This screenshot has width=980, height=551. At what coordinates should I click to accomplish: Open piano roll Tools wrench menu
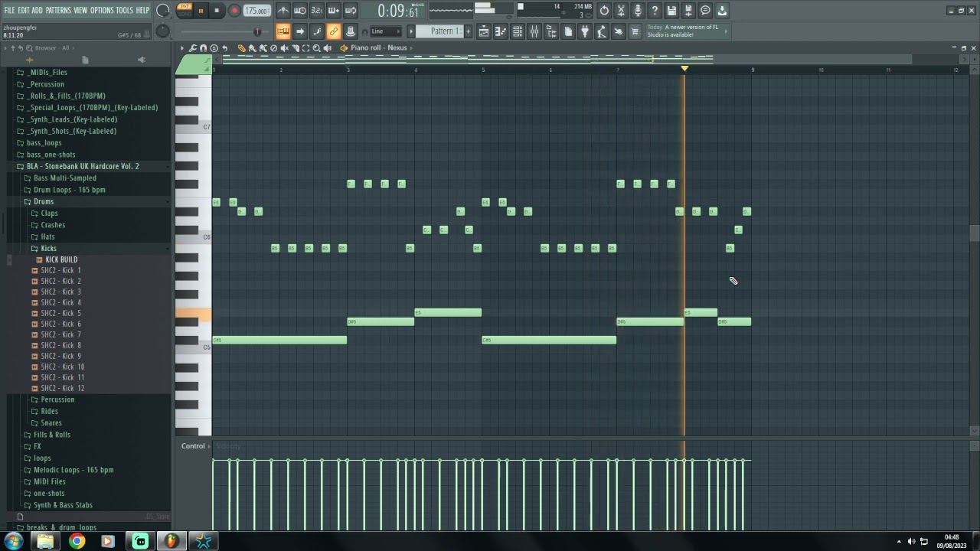(x=192, y=47)
